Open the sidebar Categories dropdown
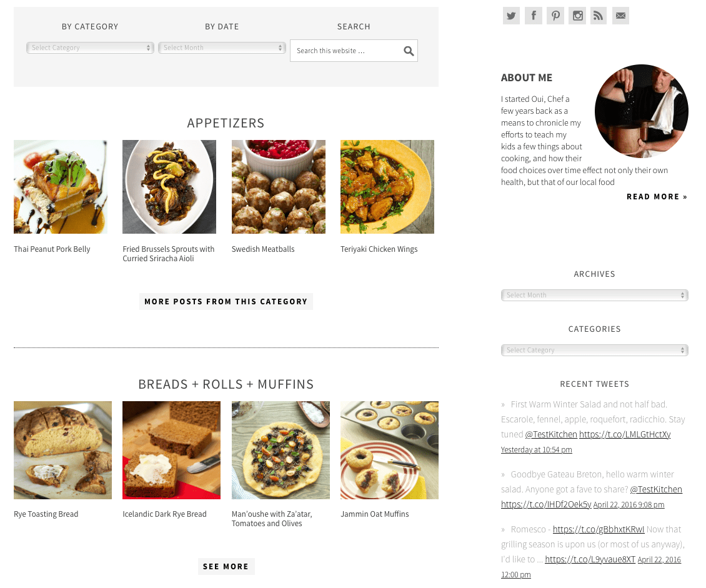 click(x=594, y=350)
